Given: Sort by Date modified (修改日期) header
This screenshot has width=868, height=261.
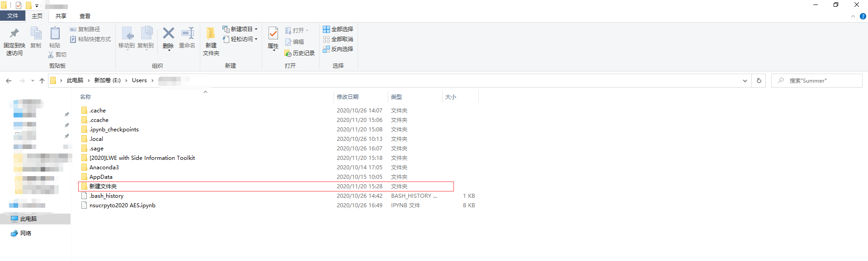Looking at the screenshot, I should click(x=348, y=97).
